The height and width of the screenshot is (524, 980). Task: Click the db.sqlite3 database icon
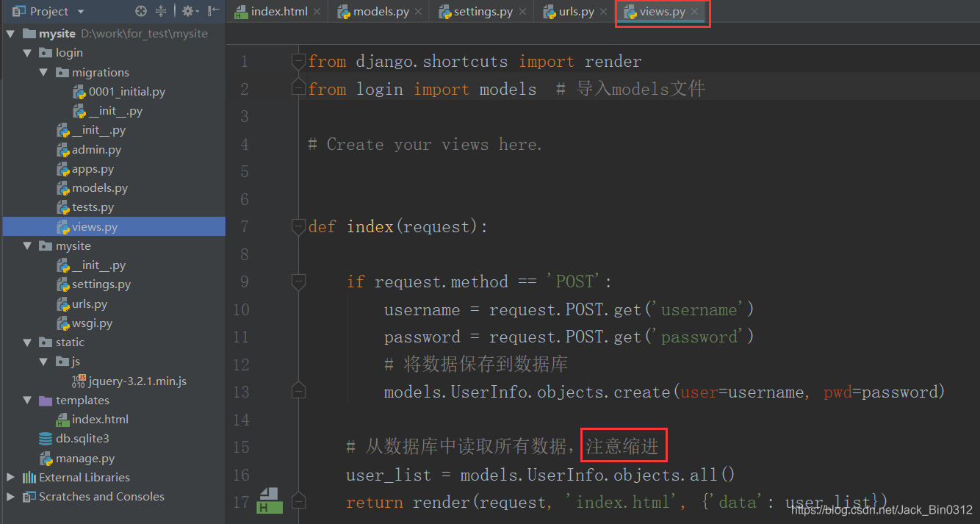click(46, 439)
